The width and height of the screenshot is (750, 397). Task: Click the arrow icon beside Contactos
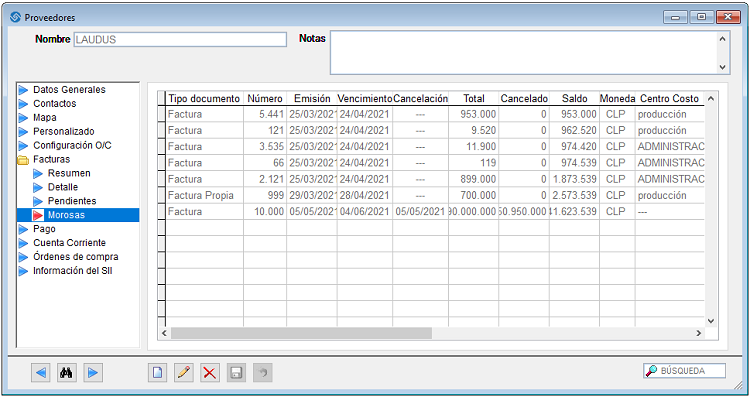(23, 104)
